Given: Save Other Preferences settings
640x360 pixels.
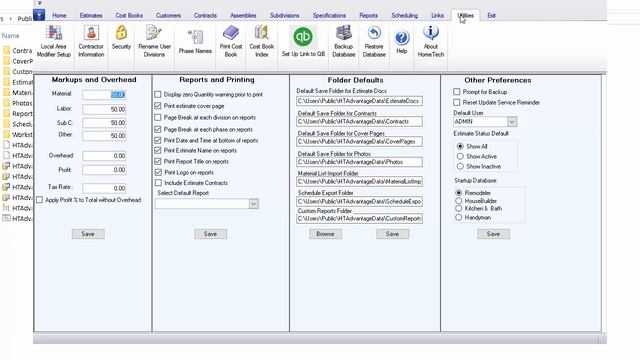Looking at the screenshot, I should 493,234.
